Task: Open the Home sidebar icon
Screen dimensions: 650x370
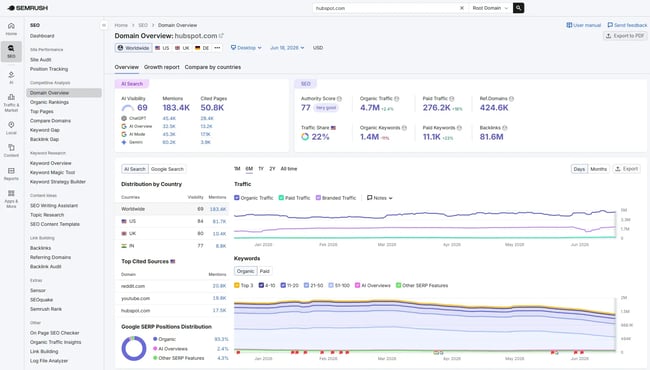Action: click(x=11, y=29)
